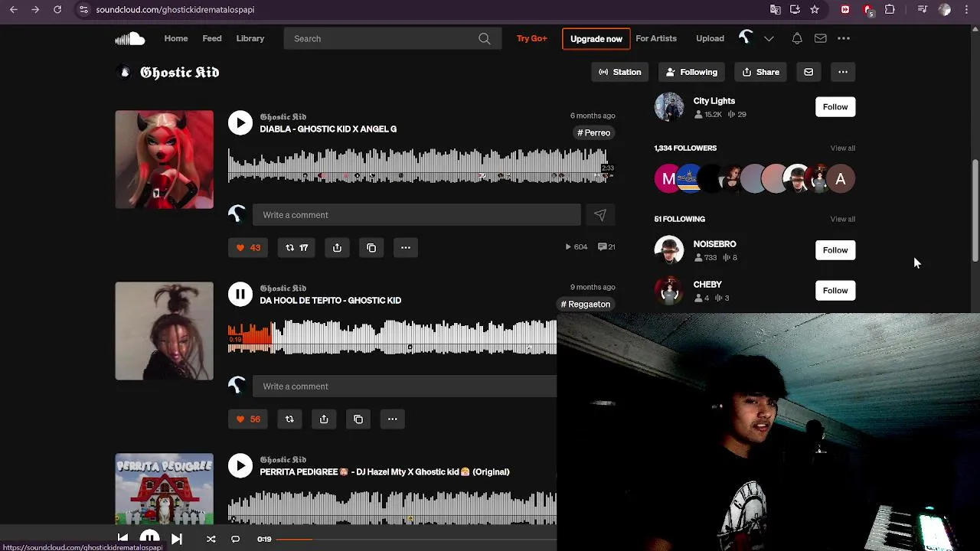Open the SoundCloud logo home link

click(129, 38)
